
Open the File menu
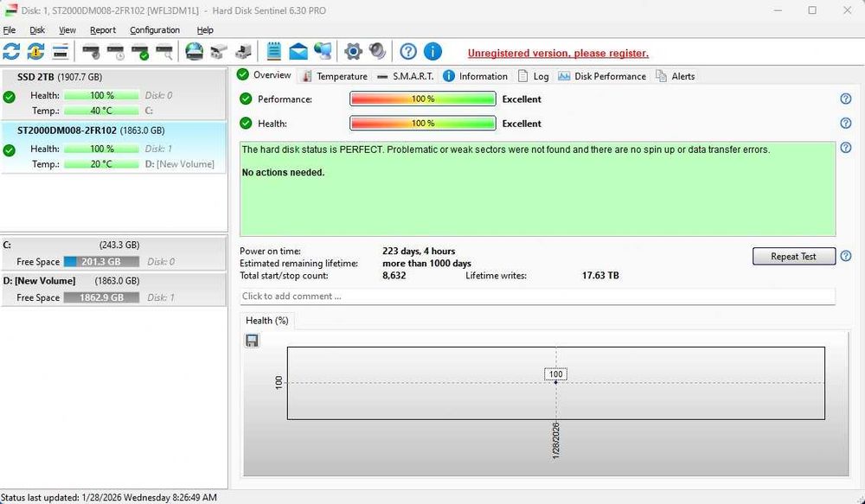(10, 29)
